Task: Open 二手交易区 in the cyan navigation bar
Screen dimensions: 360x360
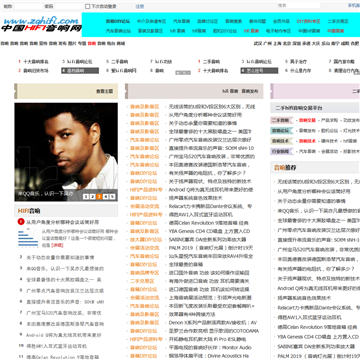Action: 338,21
